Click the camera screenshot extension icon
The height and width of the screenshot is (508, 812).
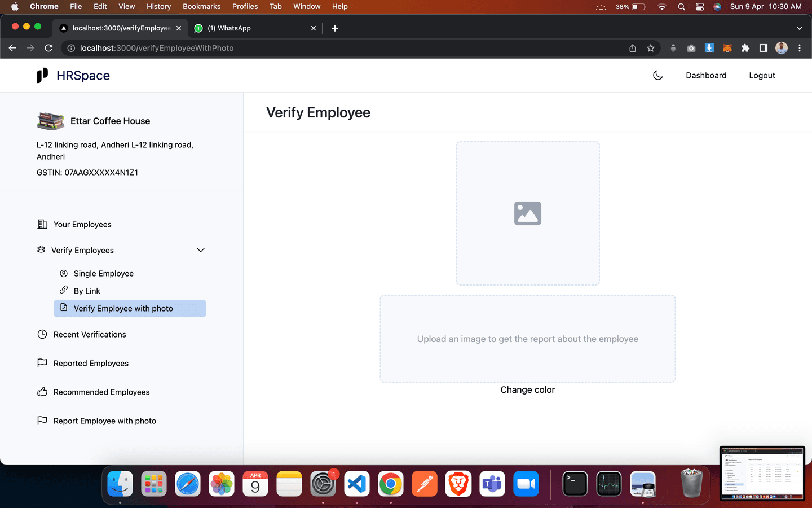coord(691,48)
